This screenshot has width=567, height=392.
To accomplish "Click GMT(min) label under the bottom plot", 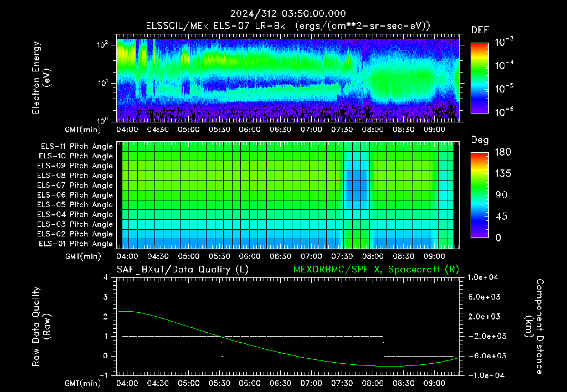I will click(83, 383).
